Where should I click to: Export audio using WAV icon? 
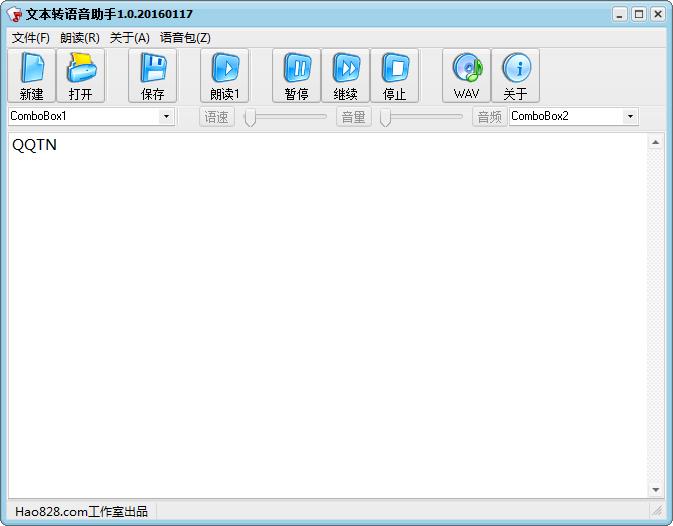pos(467,76)
